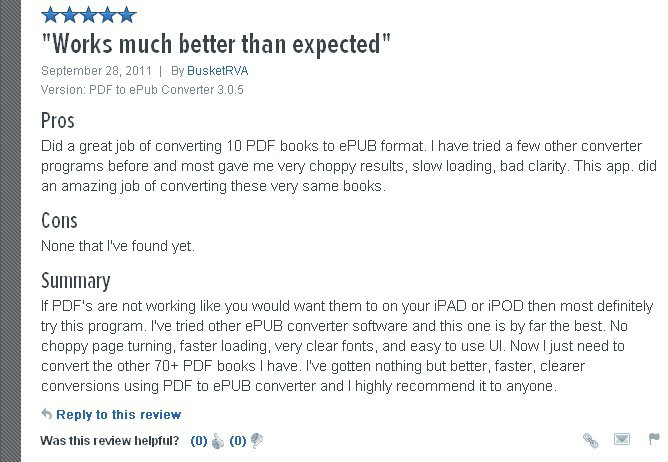Click the envelope email review icon
This screenshot has width=668, height=462.
pyautogui.click(x=622, y=439)
